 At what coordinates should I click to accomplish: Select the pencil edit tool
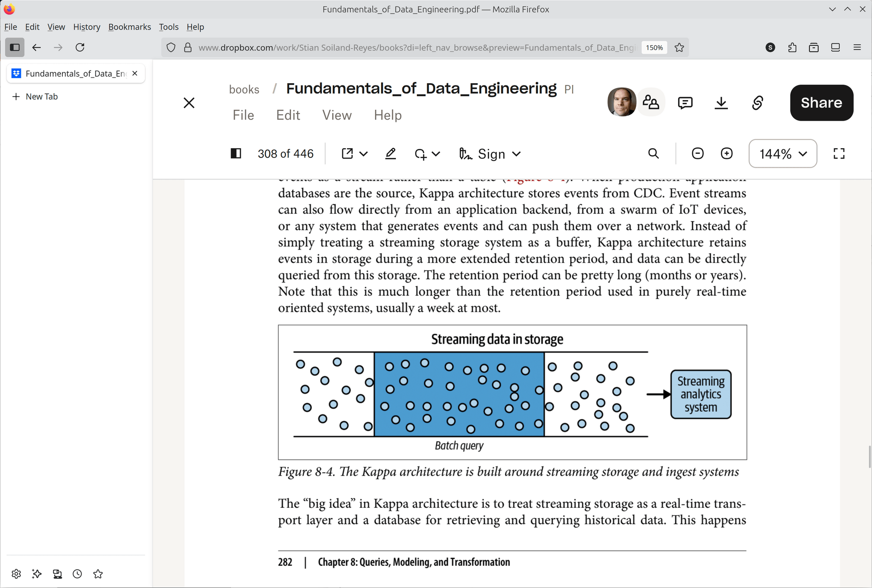click(391, 154)
